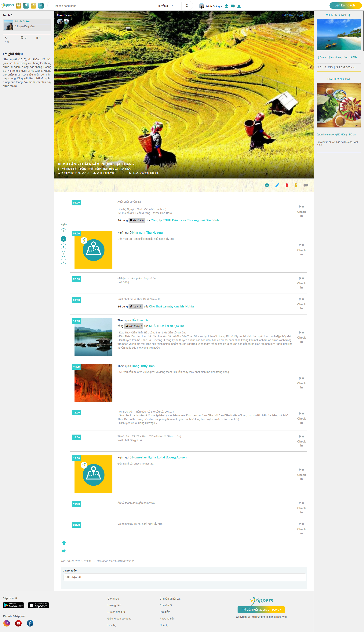Open the notifications bell icon
The image size is (364, 632).
[239, 6]
